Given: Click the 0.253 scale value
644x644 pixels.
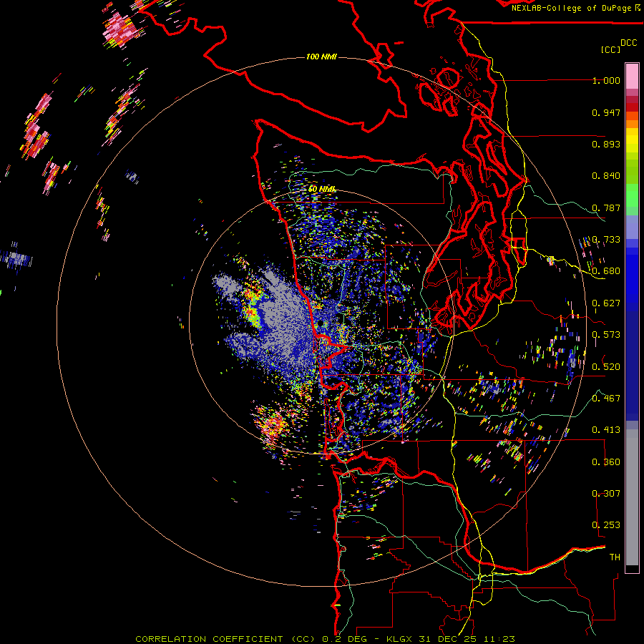Looking at the screenshot, I should (606, 525).
